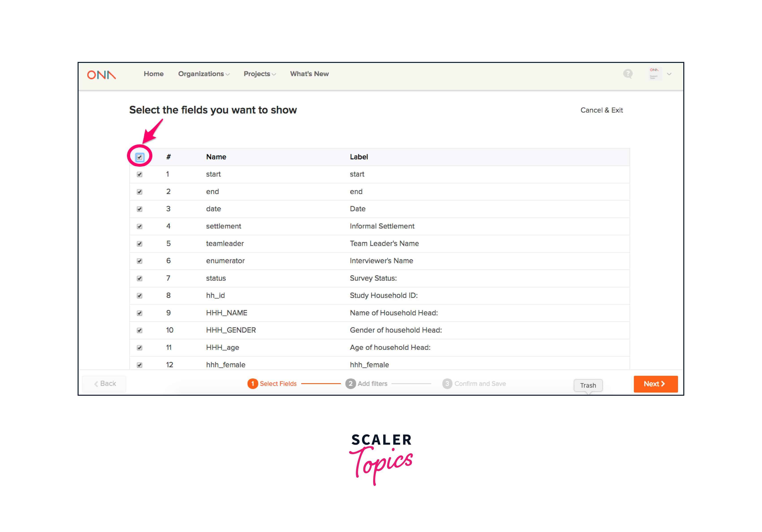The width and height of the screenshot is (762, 532).
Task: Click the ONA logo
Action: pyautogui.click(x=101, y=75)
